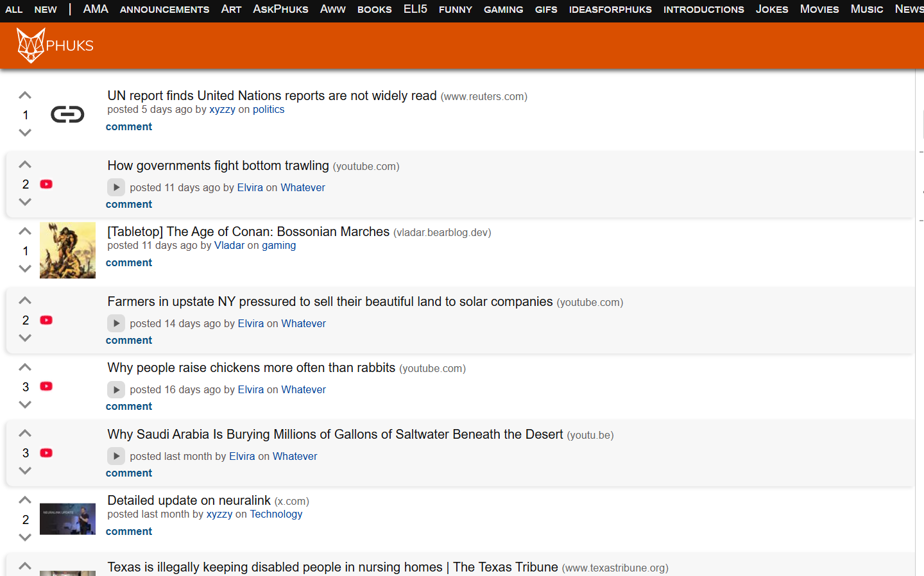Open the IdeasForPhuks sub
Viewport: 924px width, 576px height.
click(610, 9)
